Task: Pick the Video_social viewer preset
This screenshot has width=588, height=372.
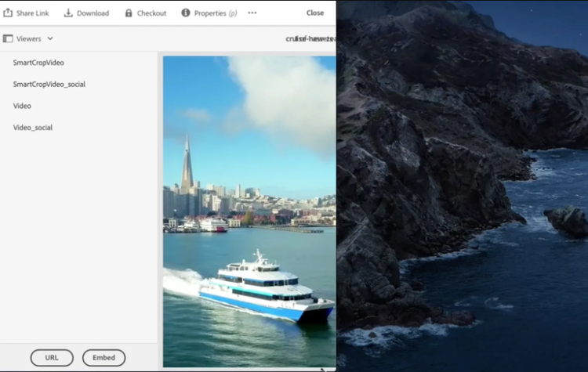Action: 32,128
